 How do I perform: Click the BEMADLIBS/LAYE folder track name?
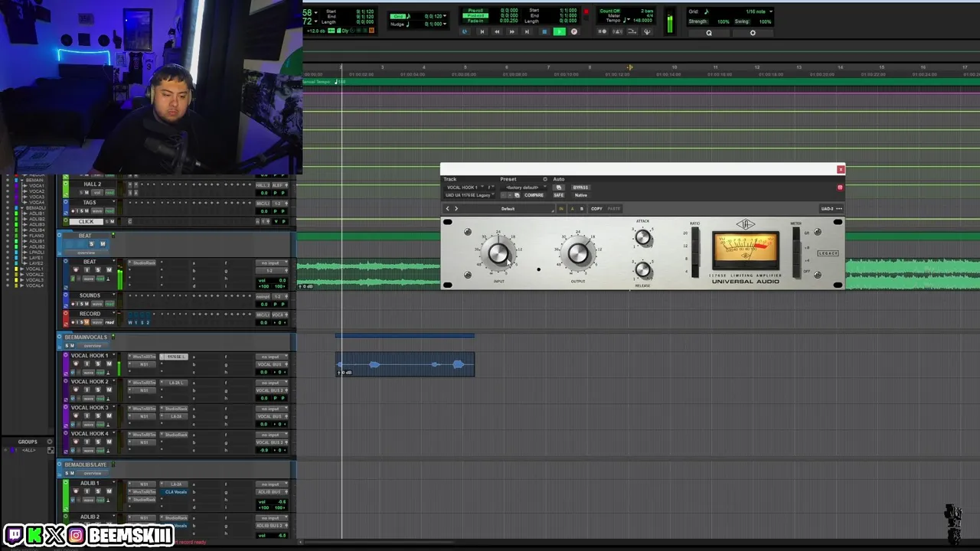(85, 465)
